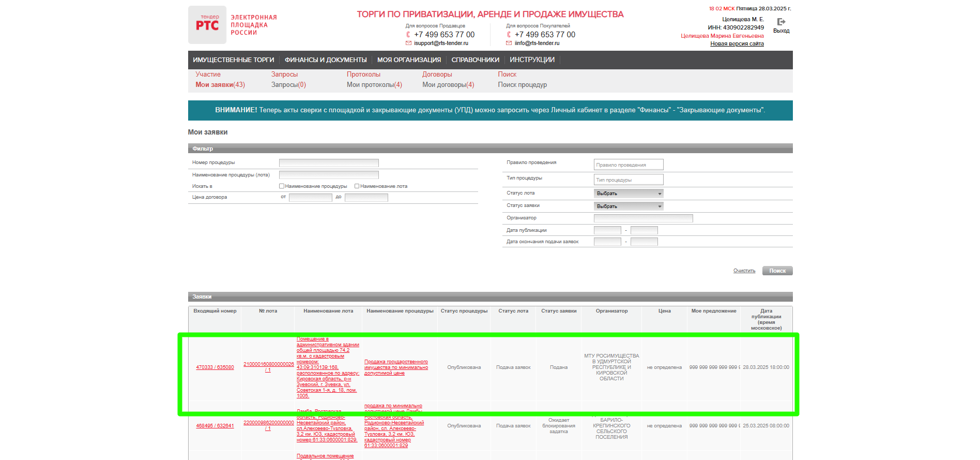Click the envelope icon beside iinfo@rts-tender.ru
The height and width of the screenshot is (460, 980).
pyautogui.click(x=509, y=43)
